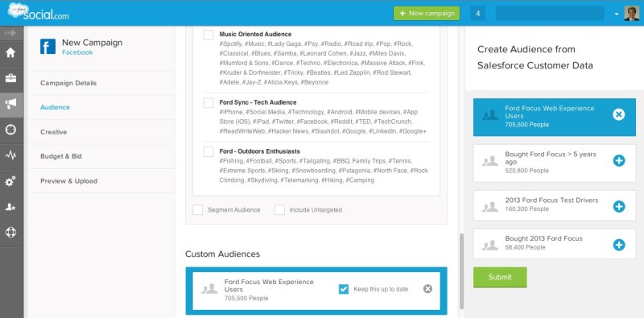Add Bought 2013 Ford Focus audience
The width and height of the screenshot is (644, 318).
(619, 246)
